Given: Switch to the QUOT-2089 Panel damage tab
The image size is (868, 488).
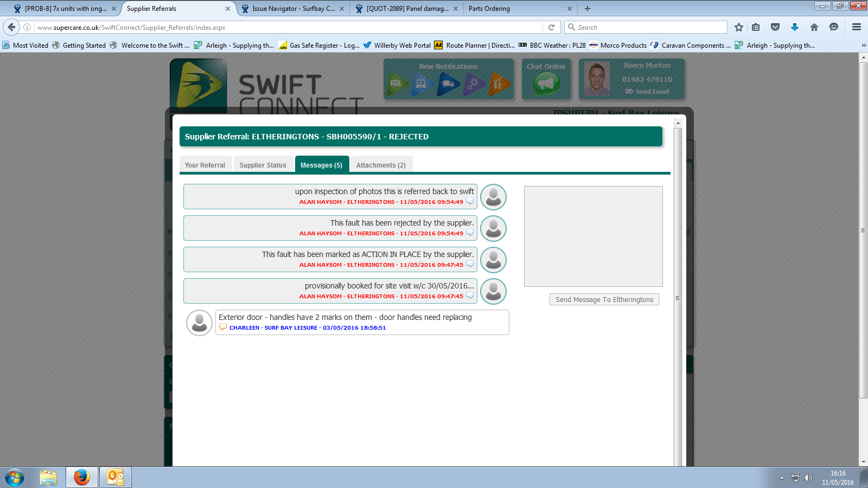Looking at the screenshot, I should 407,9.
